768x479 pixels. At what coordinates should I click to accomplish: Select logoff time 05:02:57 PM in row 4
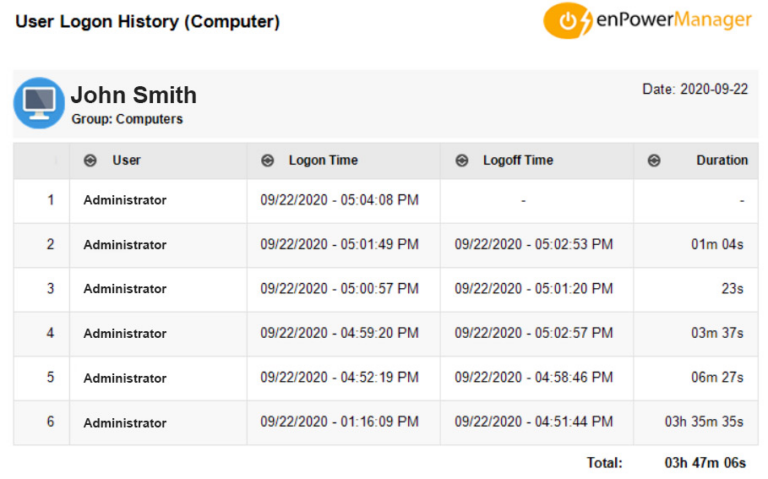coord(534,333)
